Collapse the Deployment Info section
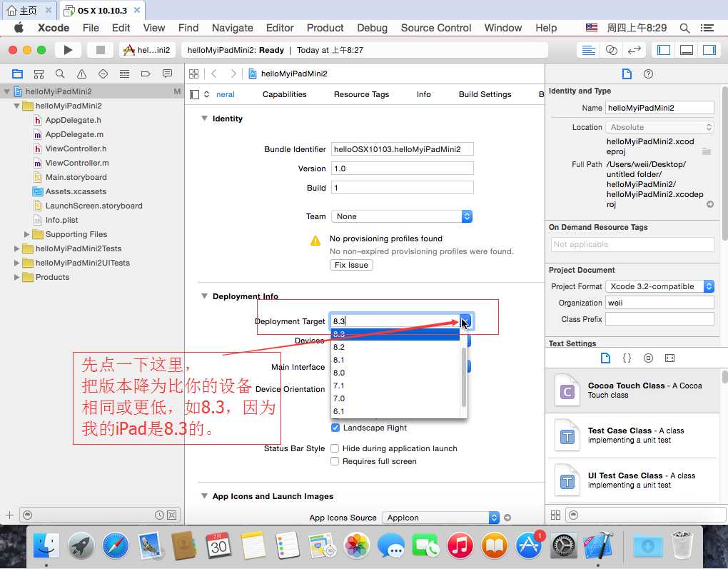The image size is (728, 569). (x=204, y=296)
